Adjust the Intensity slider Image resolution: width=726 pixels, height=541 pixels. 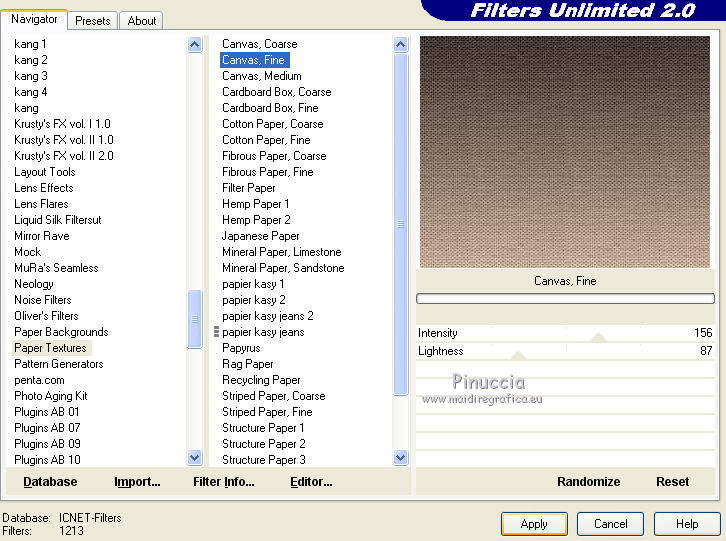pos(598,337)
